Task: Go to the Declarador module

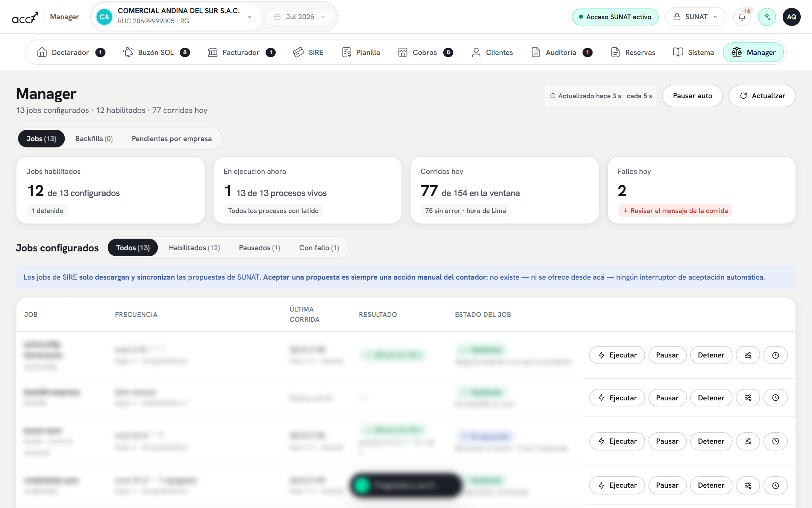Action: (x=71, y=52)
